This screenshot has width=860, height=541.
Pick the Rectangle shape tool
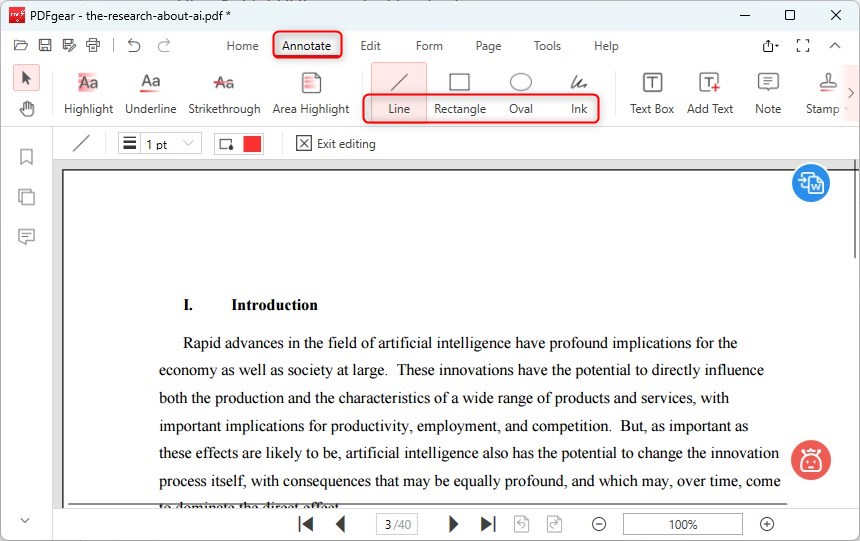(x=459, y=93)
